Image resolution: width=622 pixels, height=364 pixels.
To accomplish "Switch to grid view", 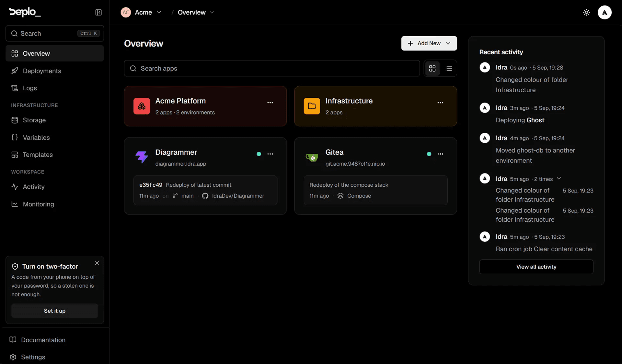I will 432,68.
